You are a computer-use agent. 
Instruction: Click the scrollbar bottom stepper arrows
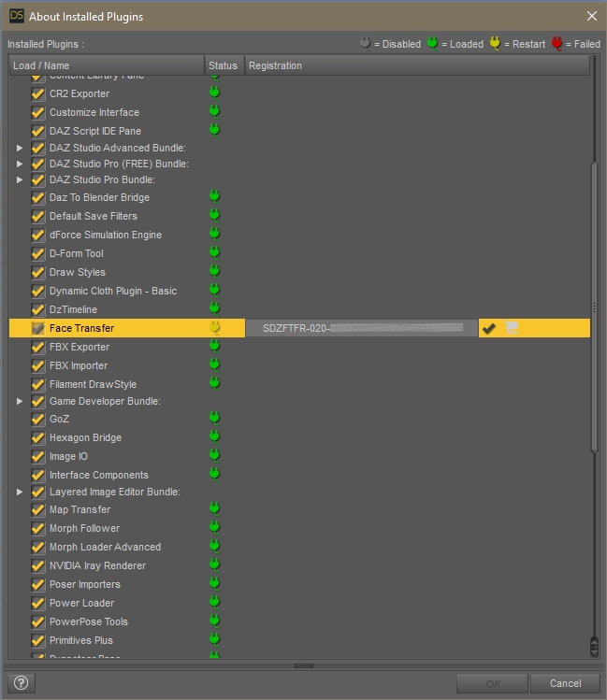(x=594, y=647)
